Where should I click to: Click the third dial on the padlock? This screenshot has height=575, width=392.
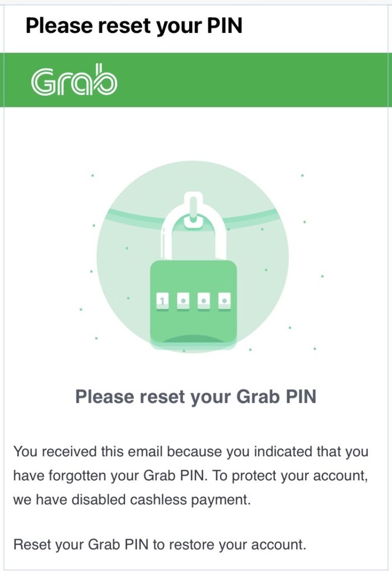click(x=203, y=301)
